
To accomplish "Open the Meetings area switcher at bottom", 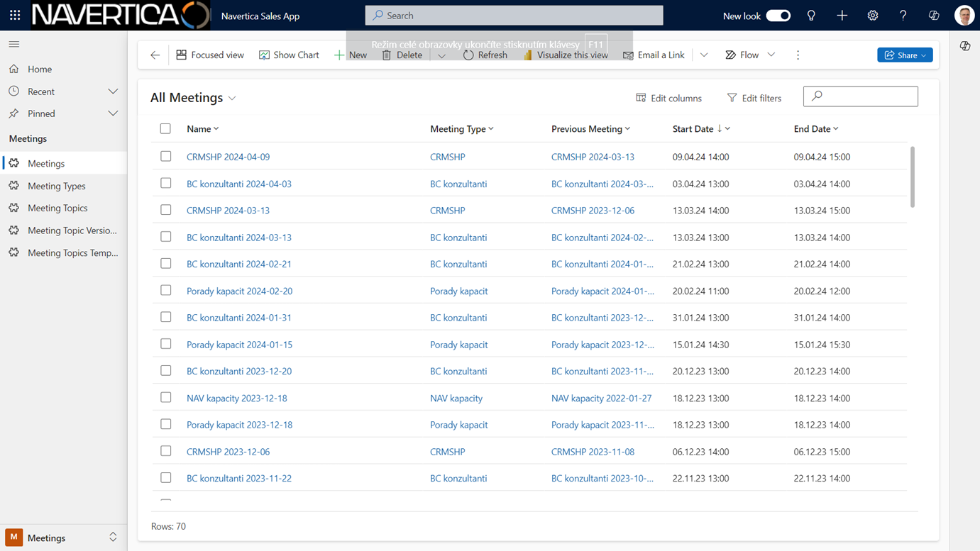I will point(63,538).
